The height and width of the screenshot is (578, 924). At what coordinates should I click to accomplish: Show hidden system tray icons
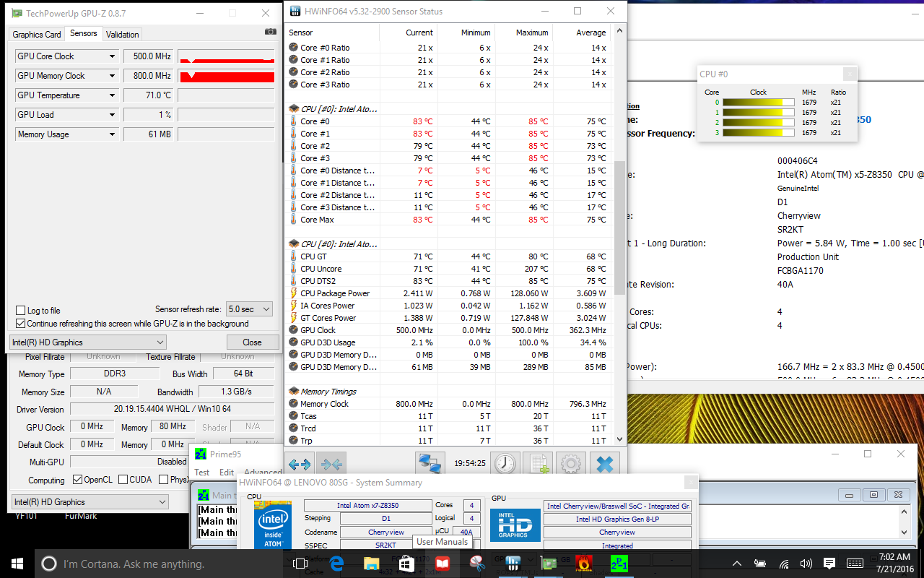tap(737, 564)
